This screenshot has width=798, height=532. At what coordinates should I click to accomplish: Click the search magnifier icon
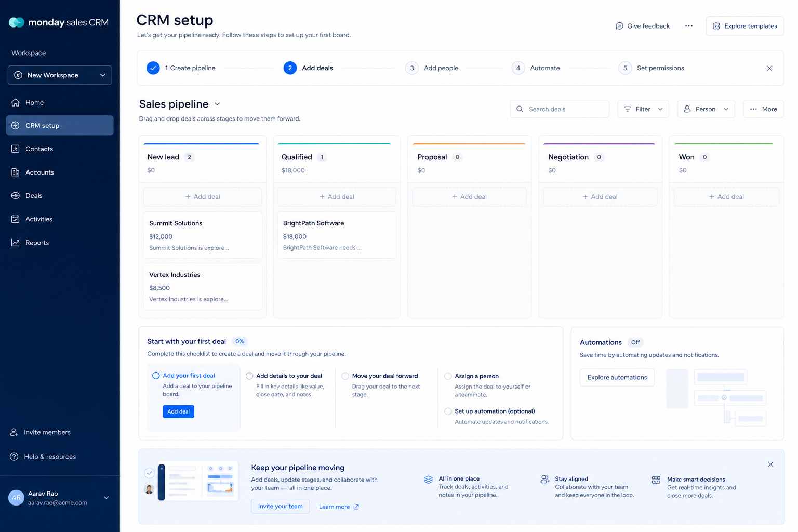coord(520,109)
